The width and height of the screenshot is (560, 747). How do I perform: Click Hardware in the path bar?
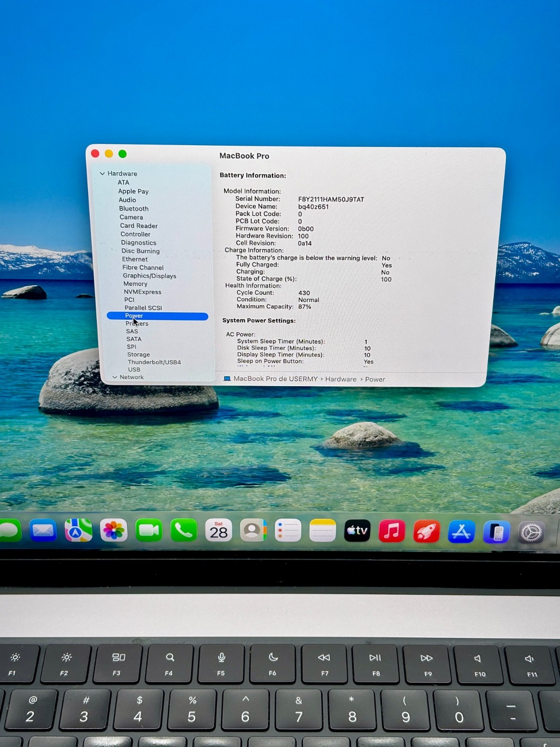pos(341,379)
